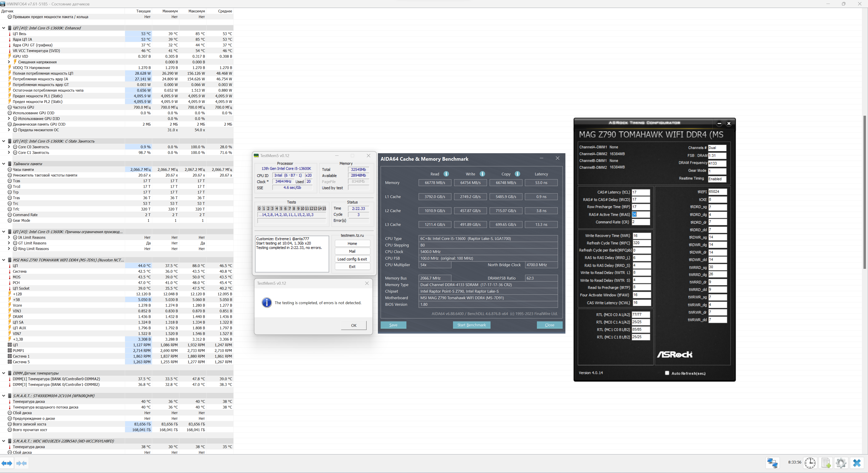Collapse Тайминги памяти sensor group
Viewport: 868px width, 473px height.
point(4,164)
